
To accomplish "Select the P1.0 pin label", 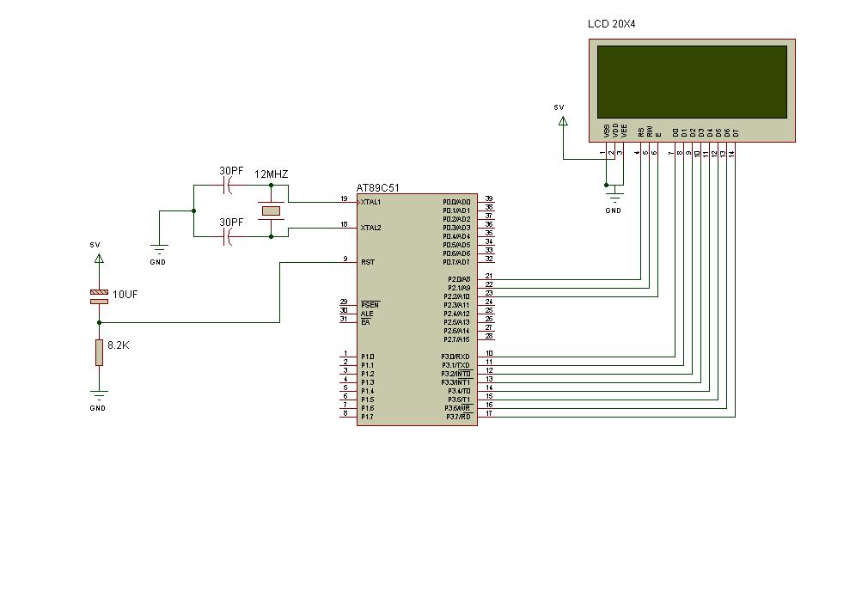I will pos(368,357).
